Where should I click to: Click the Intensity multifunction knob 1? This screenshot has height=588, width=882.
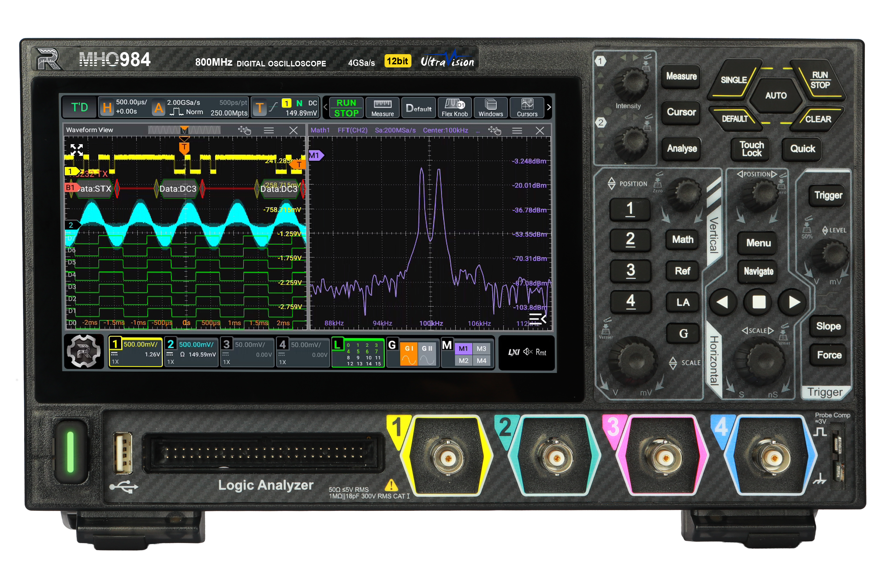pos(633,83)
